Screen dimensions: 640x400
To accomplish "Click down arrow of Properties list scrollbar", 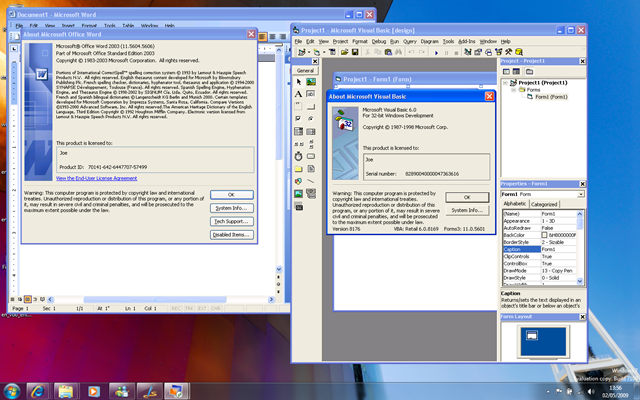I will [580, 281].
